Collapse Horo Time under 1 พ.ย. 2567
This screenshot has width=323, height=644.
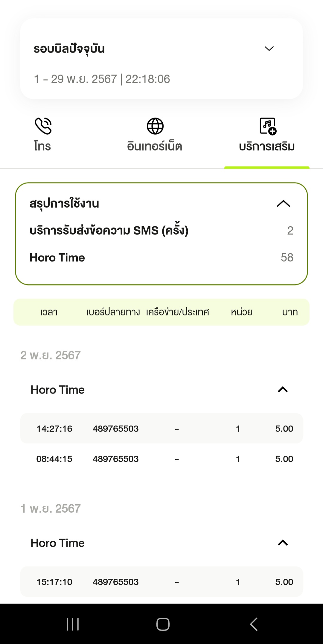pyautogui.click(x=283, y=543)
